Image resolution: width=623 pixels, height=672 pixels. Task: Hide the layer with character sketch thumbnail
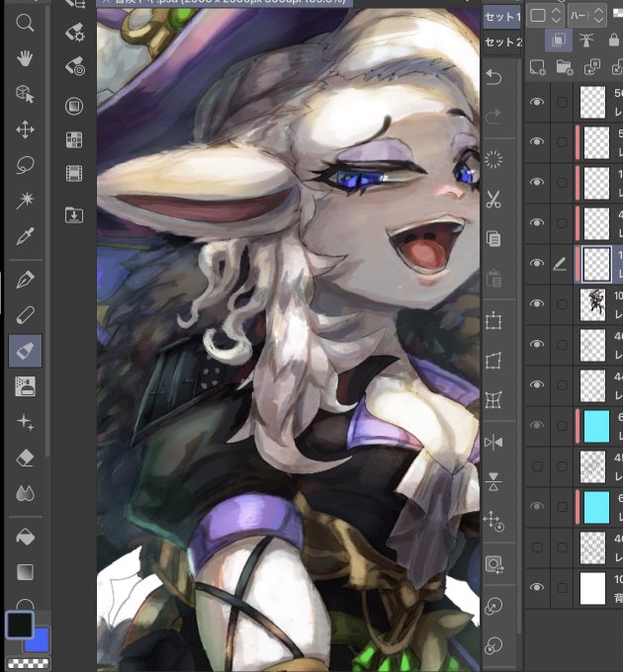click(x=537, y=303)
